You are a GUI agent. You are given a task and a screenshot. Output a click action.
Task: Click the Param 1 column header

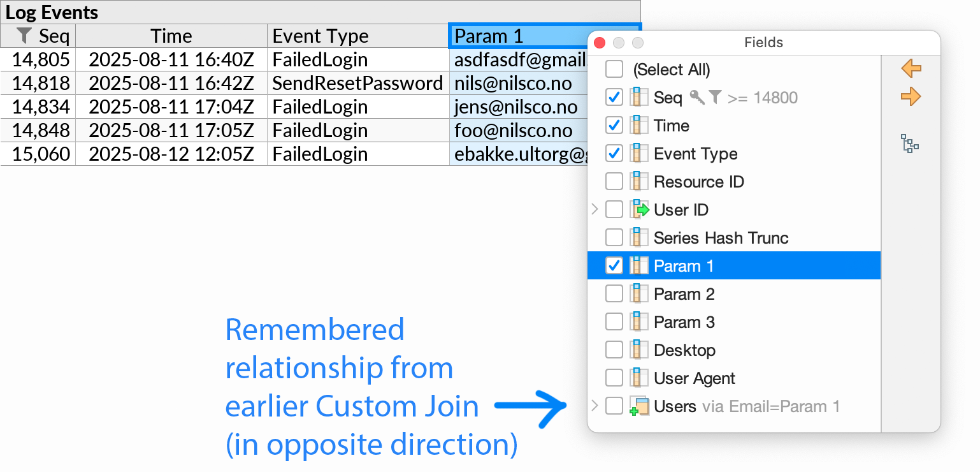click(x=510, y=36)
